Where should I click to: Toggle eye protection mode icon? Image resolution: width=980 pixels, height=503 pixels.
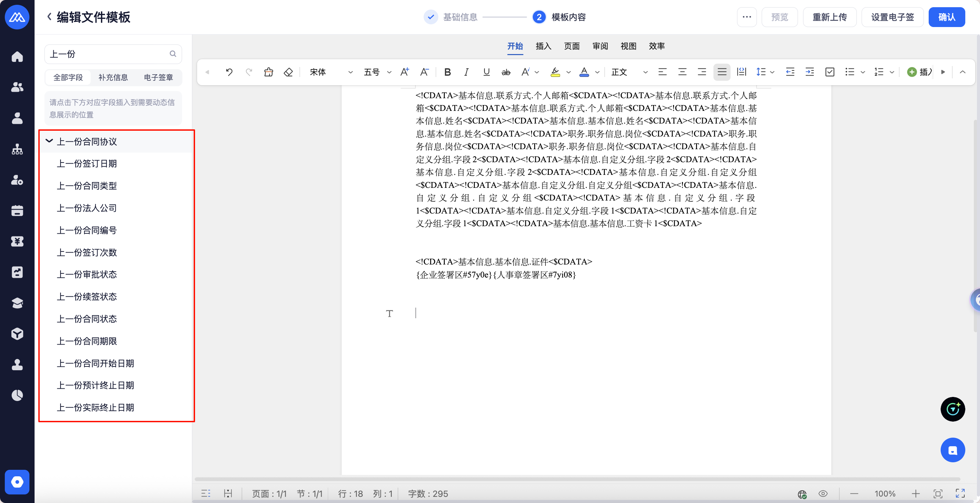(x=823, y=493)
